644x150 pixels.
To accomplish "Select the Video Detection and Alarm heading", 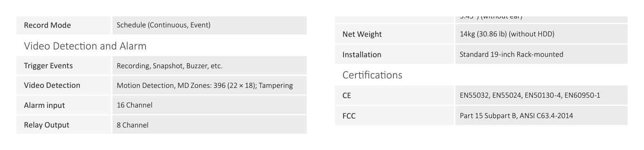I will tap(85, 46).
